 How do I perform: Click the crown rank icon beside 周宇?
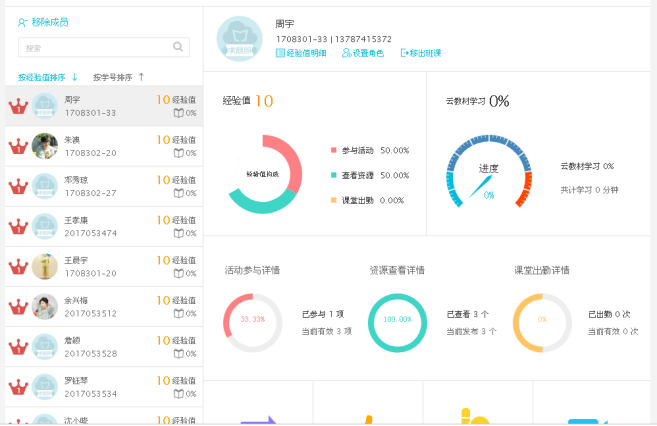(17, 106)
